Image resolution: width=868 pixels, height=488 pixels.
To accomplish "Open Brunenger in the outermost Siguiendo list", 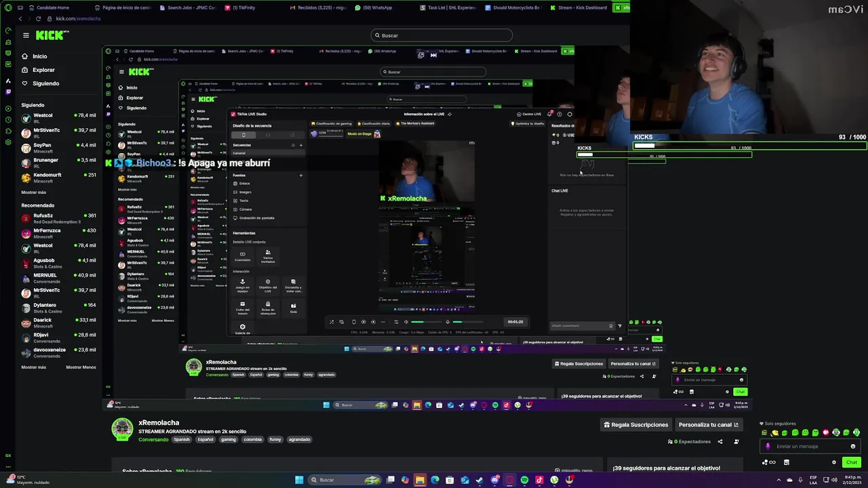I will tap(58, 162).
